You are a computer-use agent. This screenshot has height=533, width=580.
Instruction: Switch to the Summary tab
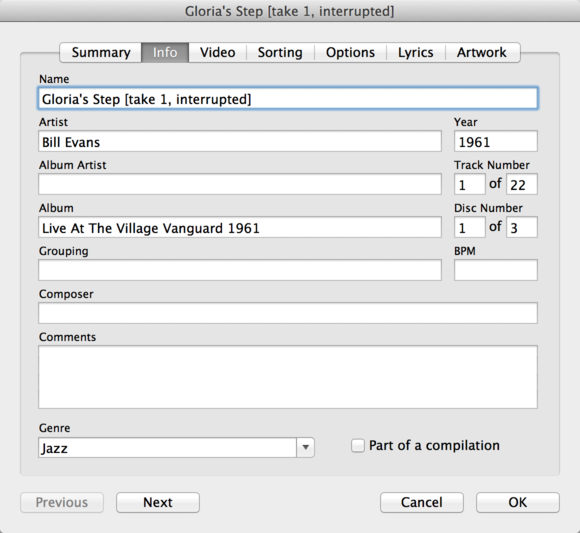pos(101,53)
